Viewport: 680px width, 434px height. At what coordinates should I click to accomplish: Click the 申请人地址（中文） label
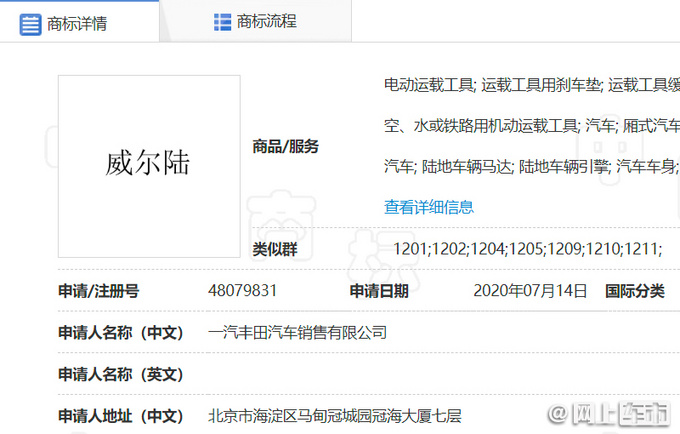coord(121,416)
